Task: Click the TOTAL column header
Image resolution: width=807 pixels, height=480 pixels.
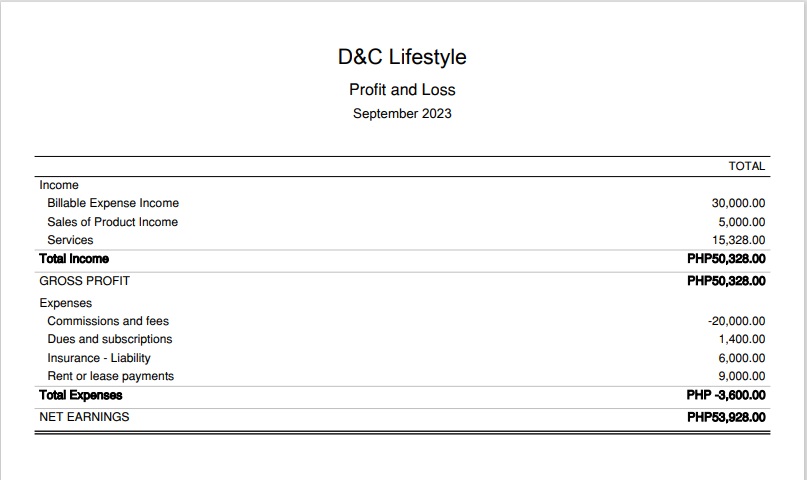Action: (x=746, y=166)
